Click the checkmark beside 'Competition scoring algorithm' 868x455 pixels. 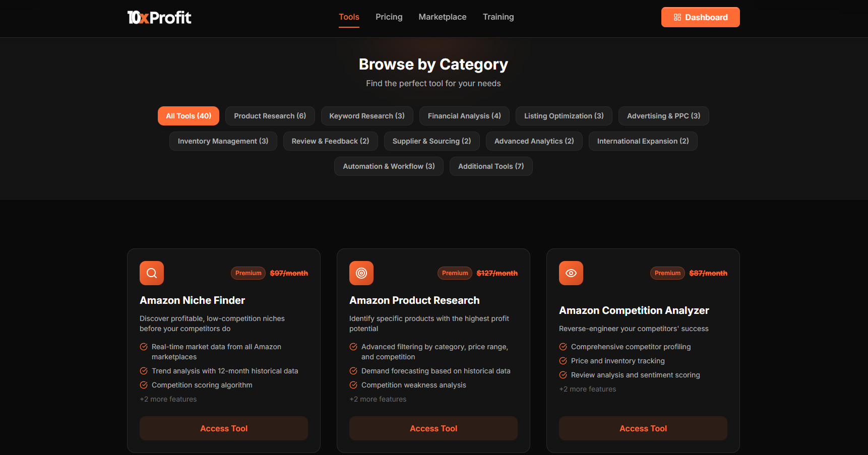[x=143, y=384]
